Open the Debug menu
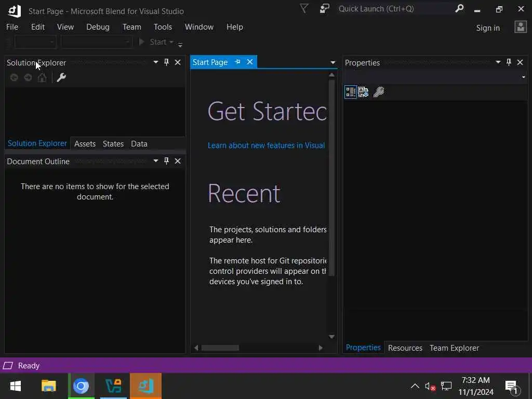 click(98, 27)
